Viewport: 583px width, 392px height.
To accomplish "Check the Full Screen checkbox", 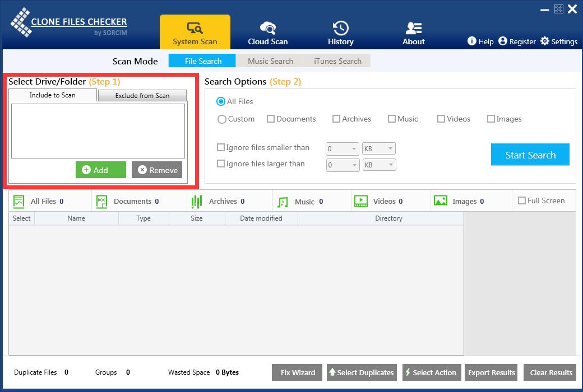I will click(x=522, y=200).
